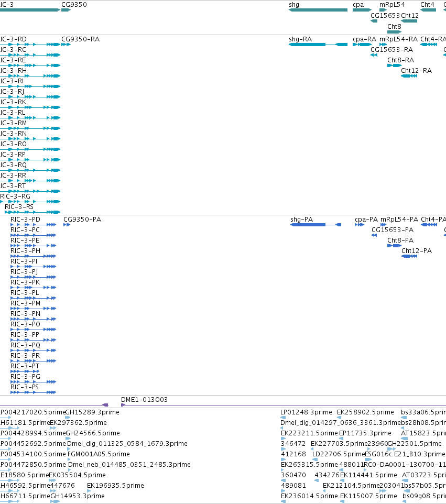Select the FGM001A05.5prime EST label
Image resolution: width=446 pixels, height=504 pixels.
pyautogui.click(x=99, y=454)
